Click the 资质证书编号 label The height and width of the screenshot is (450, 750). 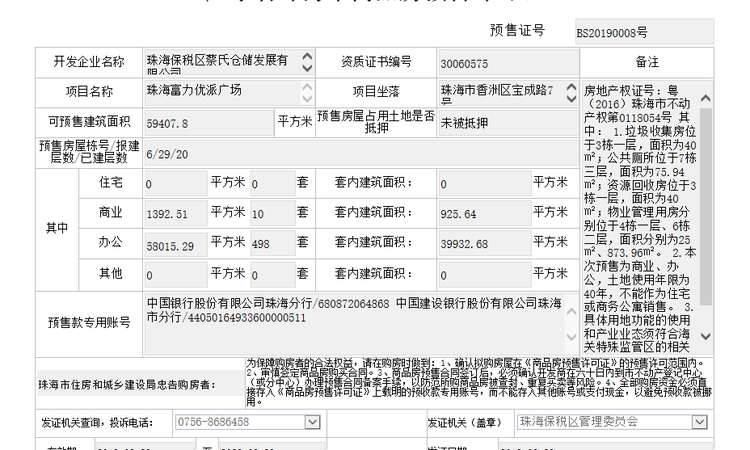click(376, 62)
